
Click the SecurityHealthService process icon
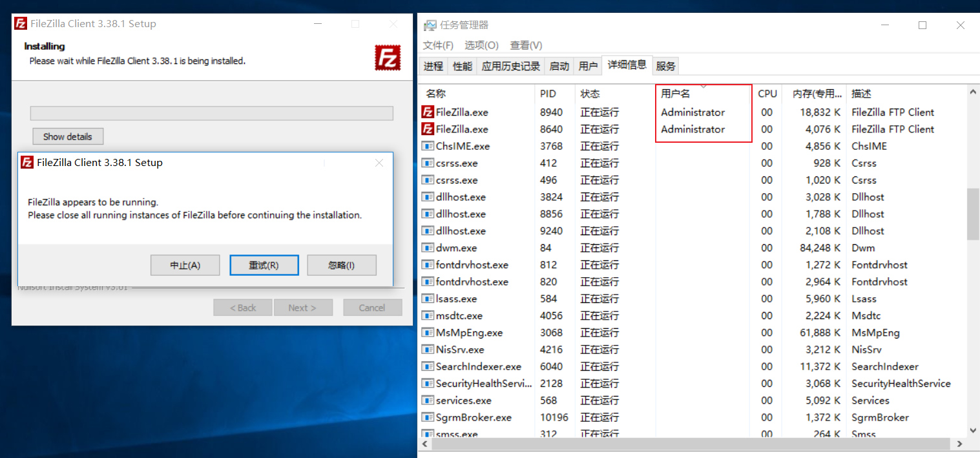(427, 383)
